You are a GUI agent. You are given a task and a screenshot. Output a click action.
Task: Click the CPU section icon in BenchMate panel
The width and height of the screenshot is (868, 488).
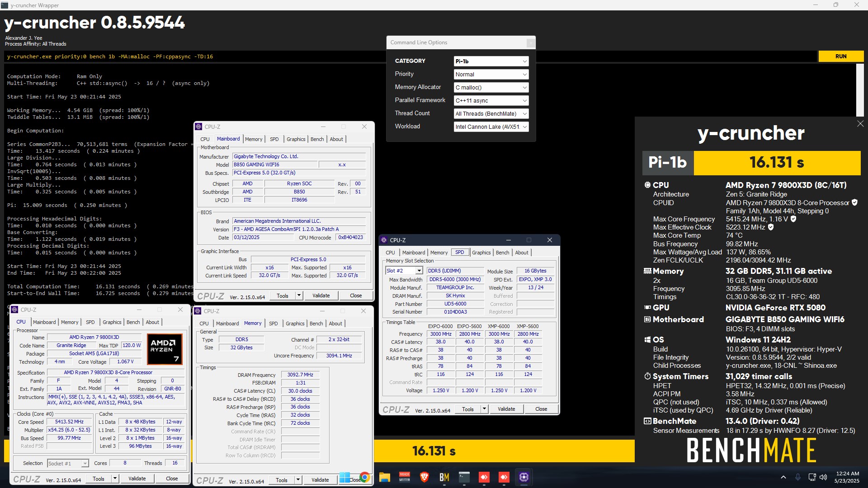(647, 185)
